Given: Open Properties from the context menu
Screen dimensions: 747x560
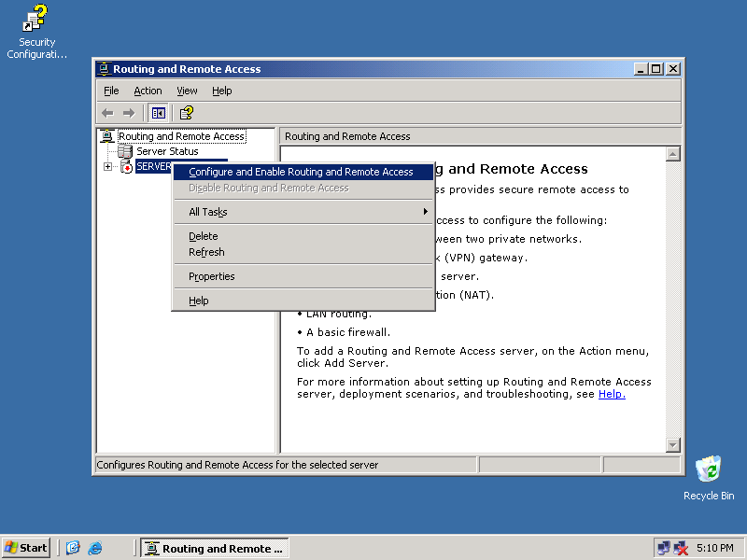Looking at the screenshot, I should [x=303, y=276].
